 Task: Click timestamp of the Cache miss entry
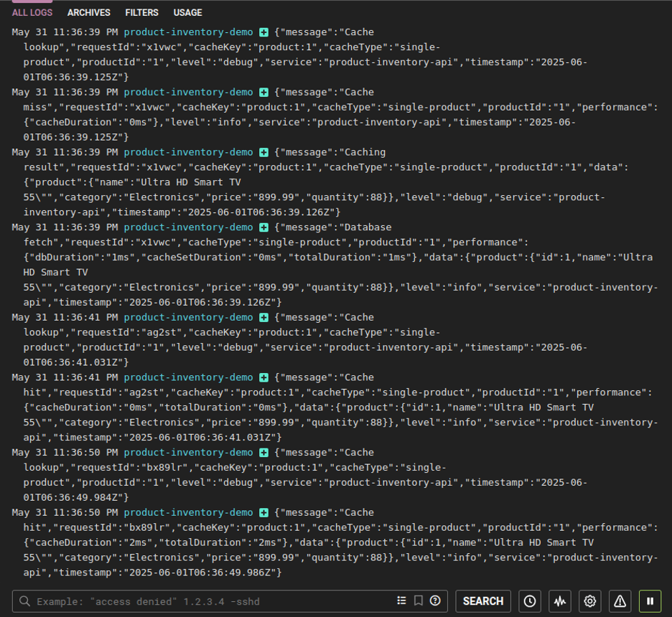65,92
